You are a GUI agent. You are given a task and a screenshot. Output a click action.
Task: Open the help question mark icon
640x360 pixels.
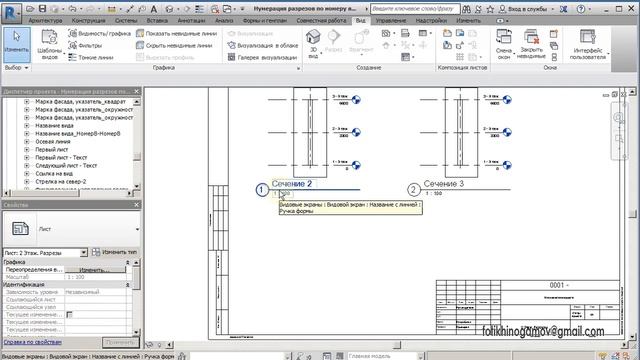[581, 9]
